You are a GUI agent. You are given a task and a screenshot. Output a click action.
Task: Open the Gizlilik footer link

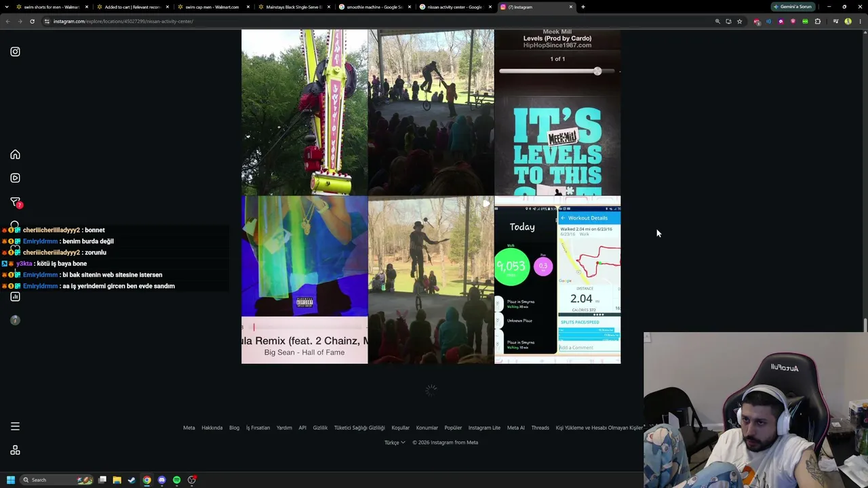point(320,428)
